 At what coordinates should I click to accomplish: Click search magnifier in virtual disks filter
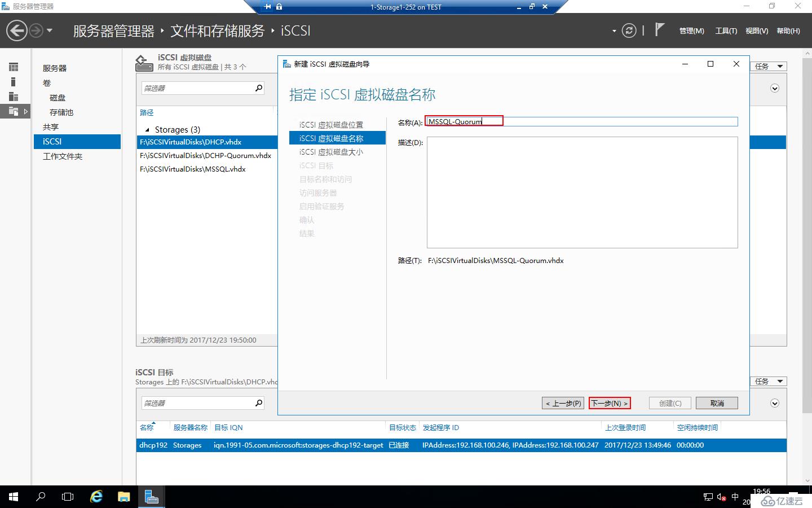[258, 88]
